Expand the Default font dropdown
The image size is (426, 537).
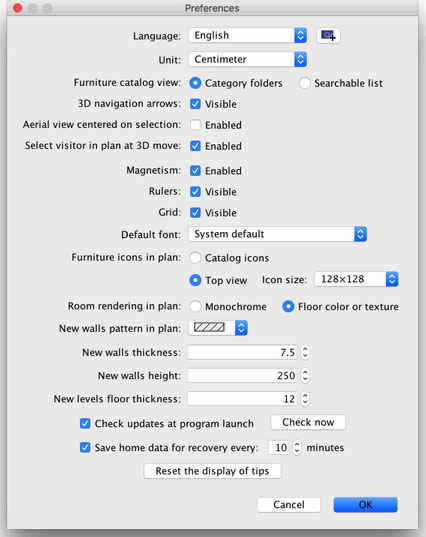click(278, 234)
